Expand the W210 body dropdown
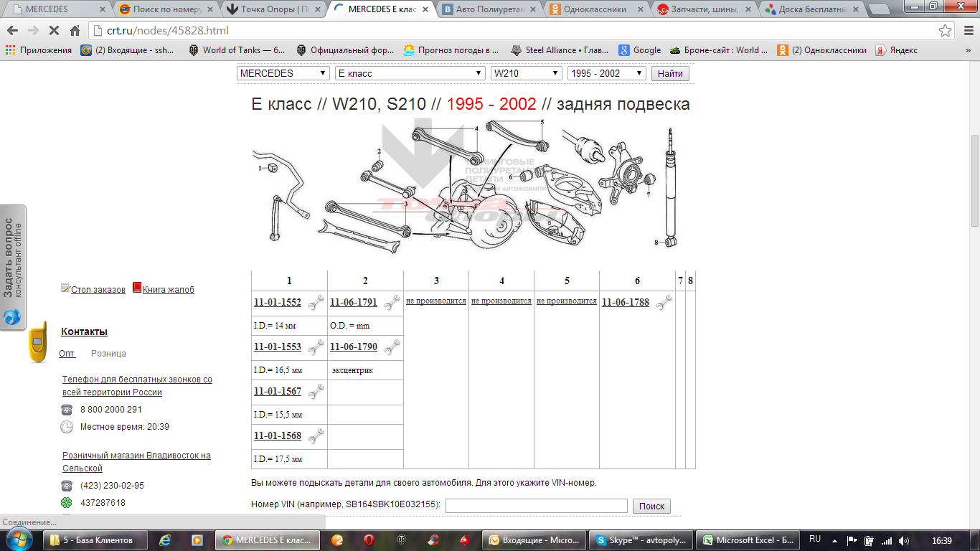 pos(526,73)
